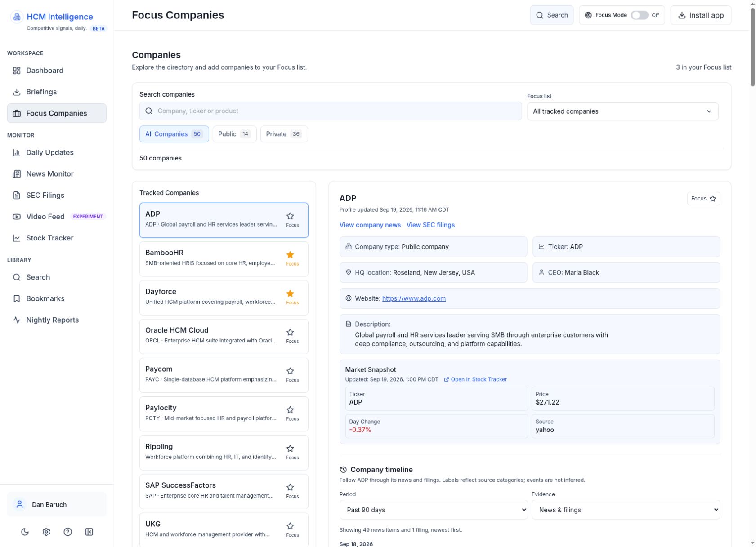This screenshot has height=547, width=756.
Task: Click the CEO person icon
Action: [541, 272]
